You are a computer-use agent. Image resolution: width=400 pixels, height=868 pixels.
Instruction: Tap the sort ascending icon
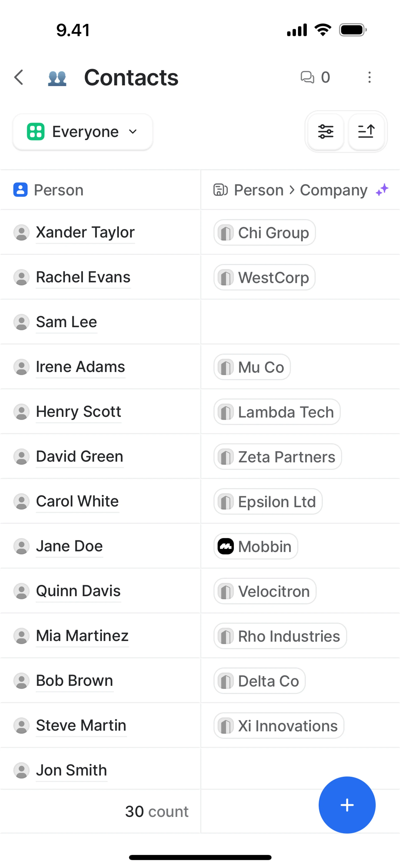click(366, 131)
